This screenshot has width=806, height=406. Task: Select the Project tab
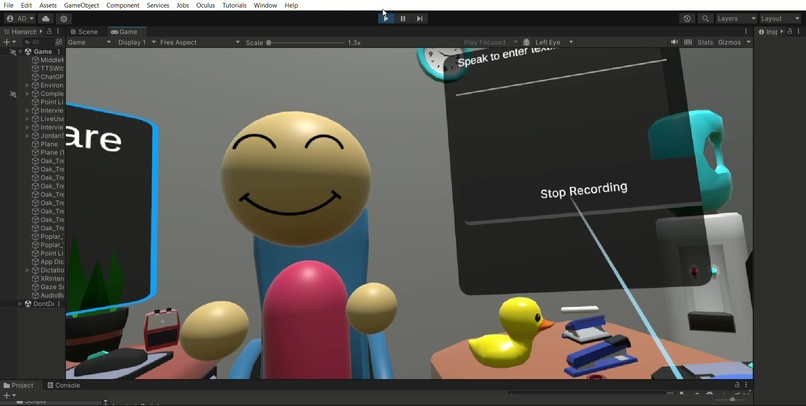click(19, 385)
